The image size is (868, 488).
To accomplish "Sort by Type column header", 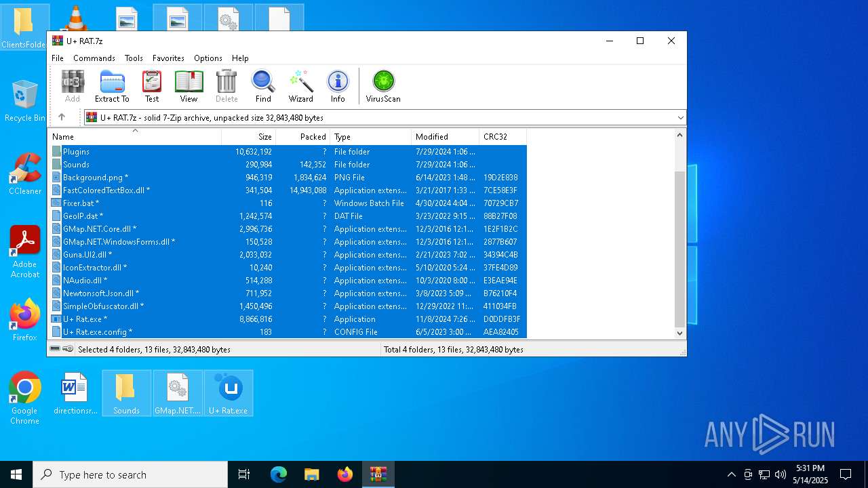I will point(370,136).
